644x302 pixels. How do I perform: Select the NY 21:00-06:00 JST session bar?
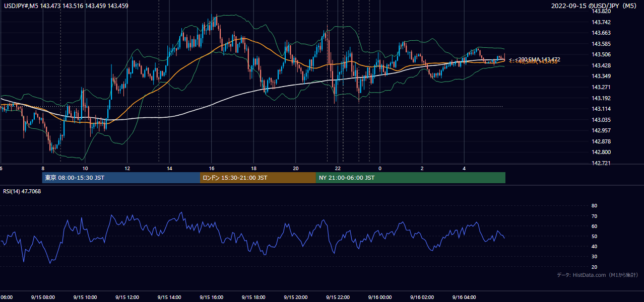pos(411,178)
